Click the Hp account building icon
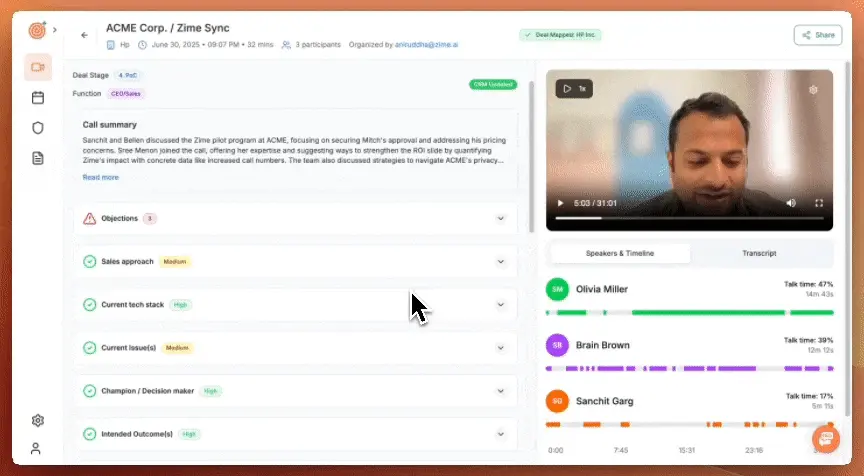 point(111,45)
